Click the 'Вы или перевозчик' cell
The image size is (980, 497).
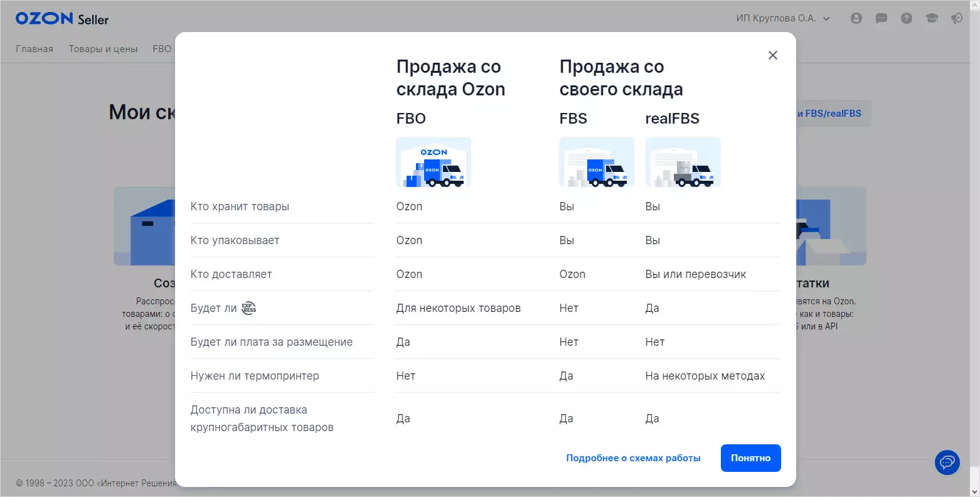point(696,274)
